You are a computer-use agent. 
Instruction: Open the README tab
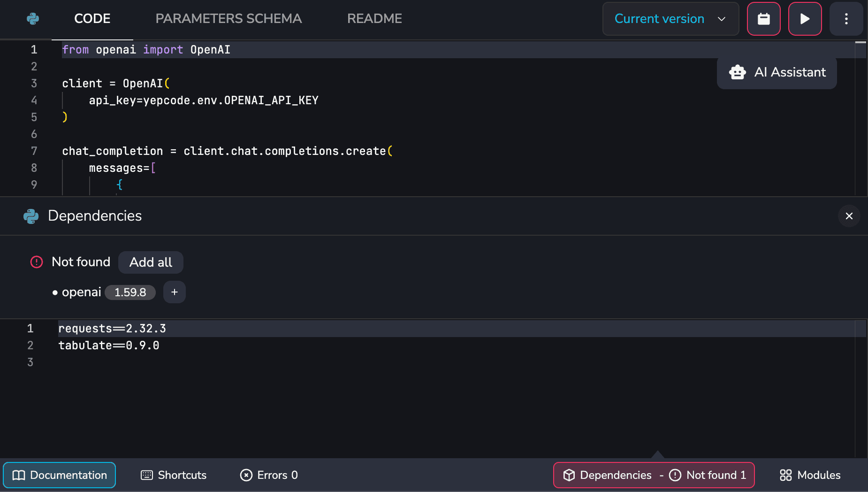374,19
